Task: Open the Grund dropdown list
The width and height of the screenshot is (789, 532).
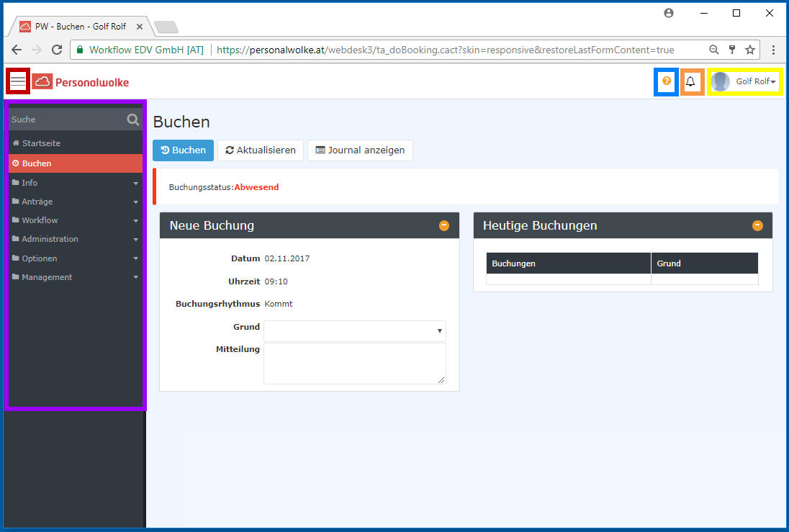Action: click(355, 331)
